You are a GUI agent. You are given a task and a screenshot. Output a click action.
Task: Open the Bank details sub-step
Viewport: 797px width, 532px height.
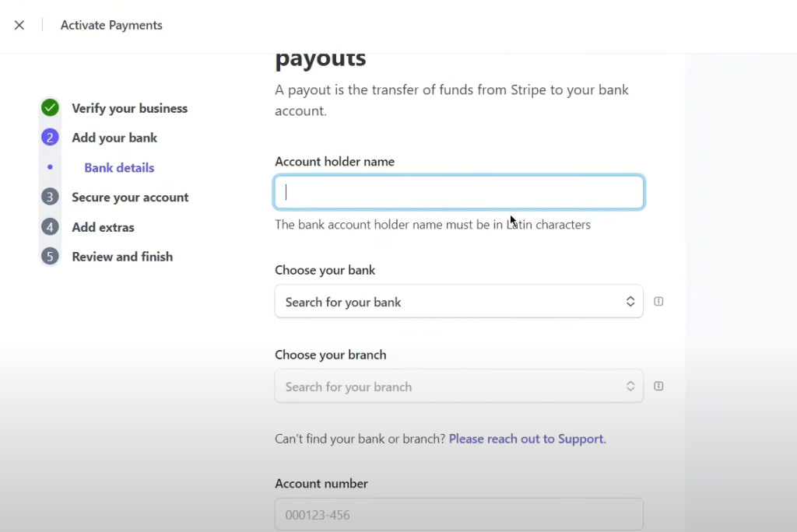pos(119,168)
